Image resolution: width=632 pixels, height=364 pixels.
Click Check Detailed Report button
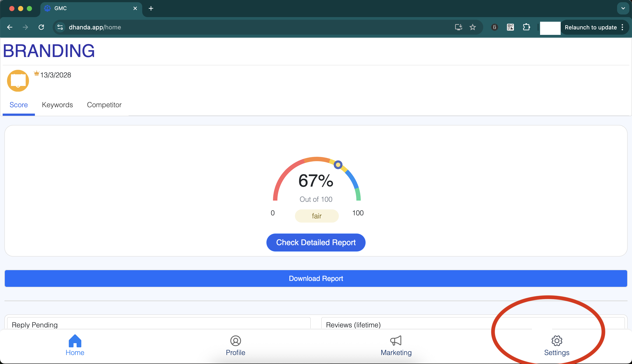point(316,243)
